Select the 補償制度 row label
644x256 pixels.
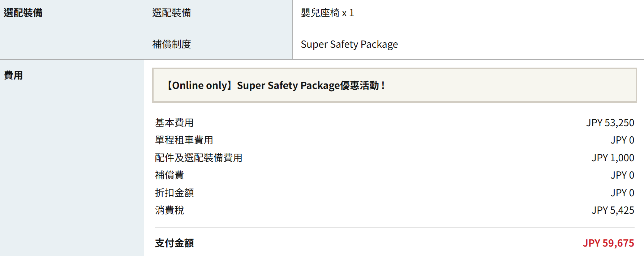pyautogui.click(x=172, y=44)
